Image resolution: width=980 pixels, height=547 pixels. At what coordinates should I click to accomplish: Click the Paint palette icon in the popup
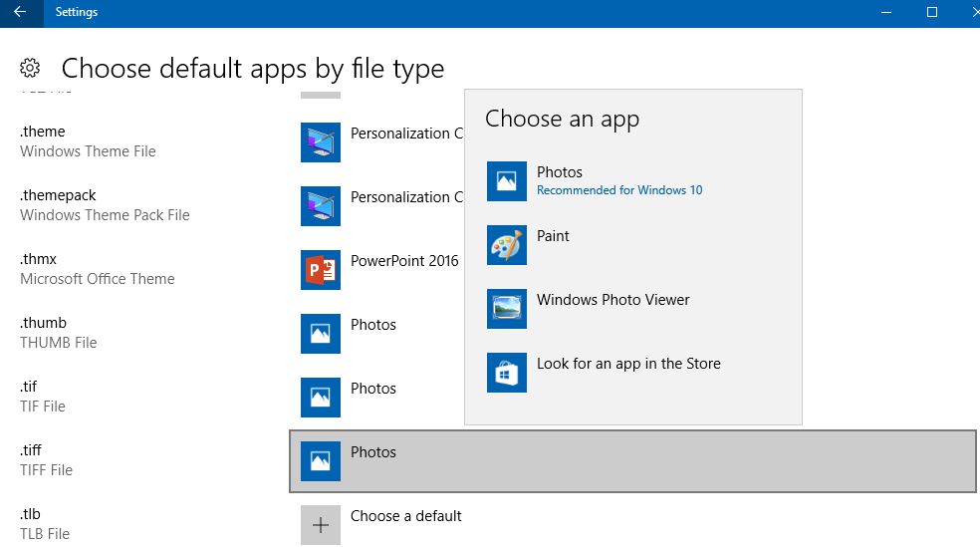click(507, 245)
